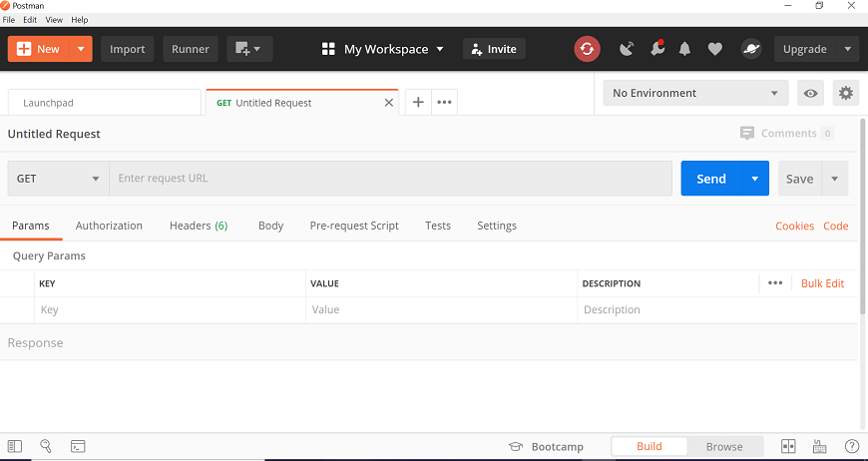This screenshot has width=868, height=461.
Task: Click the Import button
Action: point(128,49)
